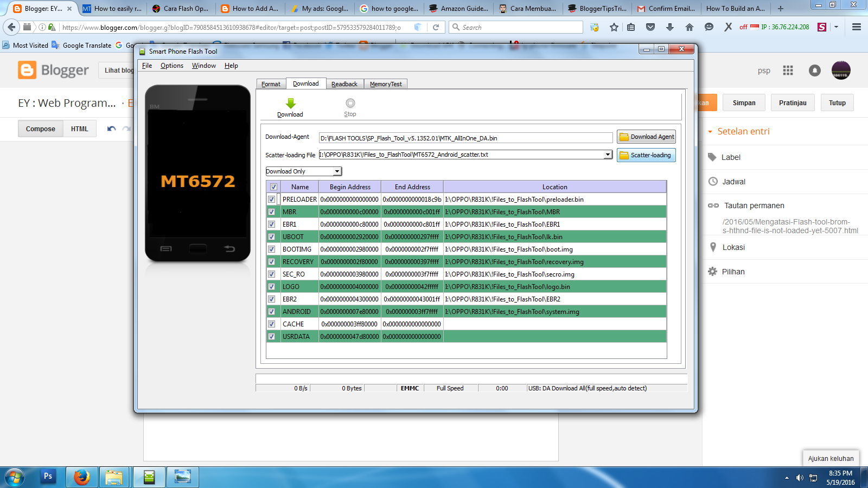Image resolution: width=868 pixels, height=488 pixels.
Task: Toggle the select-all checkbox in table header
Action: click(x=273, y=187)
